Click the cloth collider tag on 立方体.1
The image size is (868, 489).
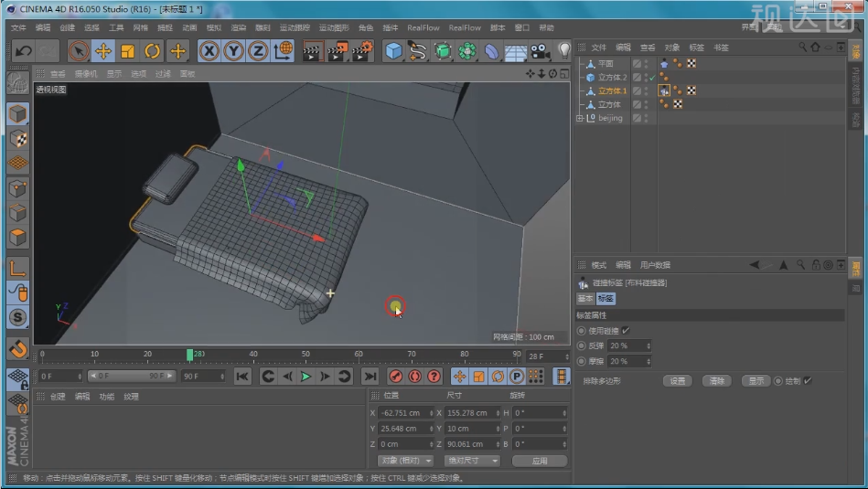coord(664,90)
